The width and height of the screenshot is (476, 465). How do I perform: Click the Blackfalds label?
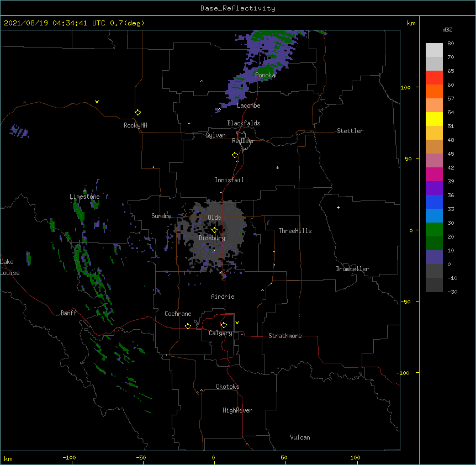[x=244, y=123]
